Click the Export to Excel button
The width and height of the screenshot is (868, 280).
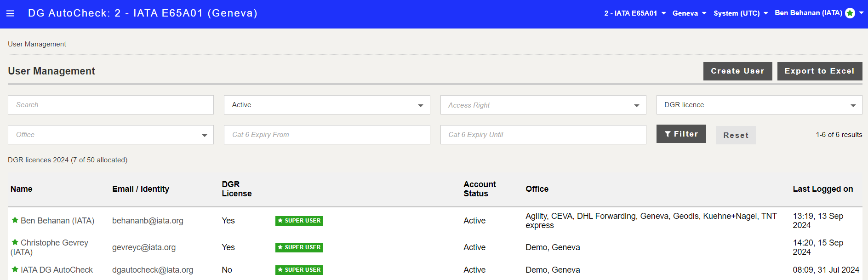[820, 71]
